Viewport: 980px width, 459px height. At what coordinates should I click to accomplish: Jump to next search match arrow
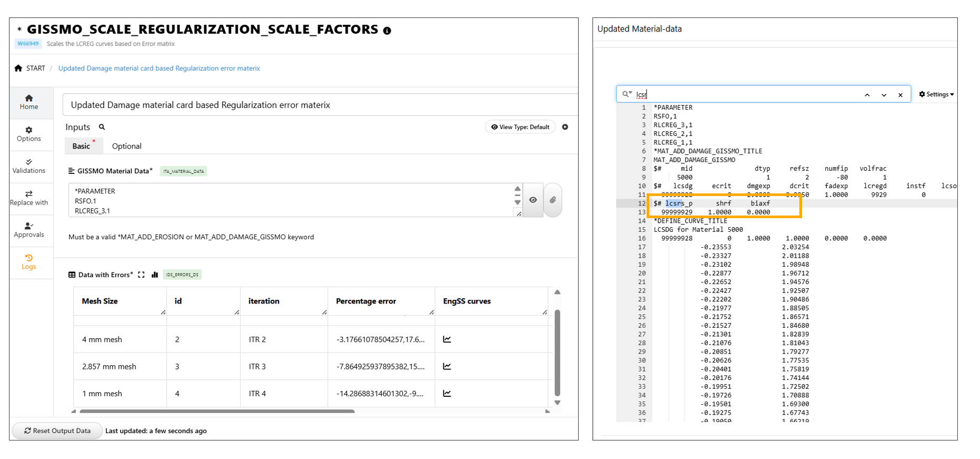884,95
